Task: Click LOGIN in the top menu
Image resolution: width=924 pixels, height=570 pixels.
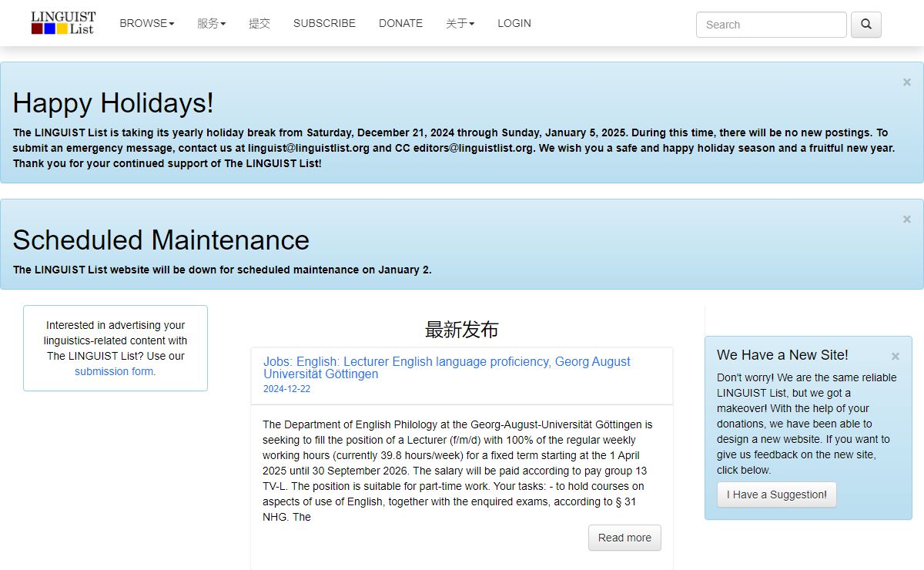Action: (514, 23)
